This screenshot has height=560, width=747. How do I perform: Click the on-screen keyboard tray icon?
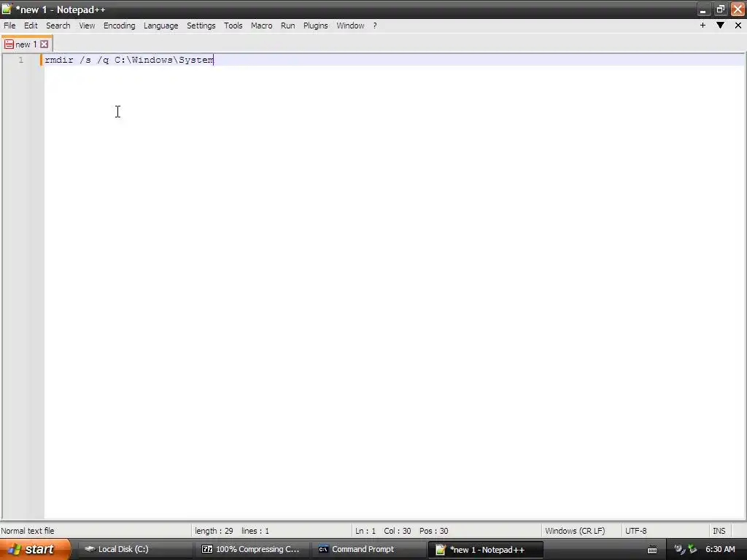coord(652,550)
